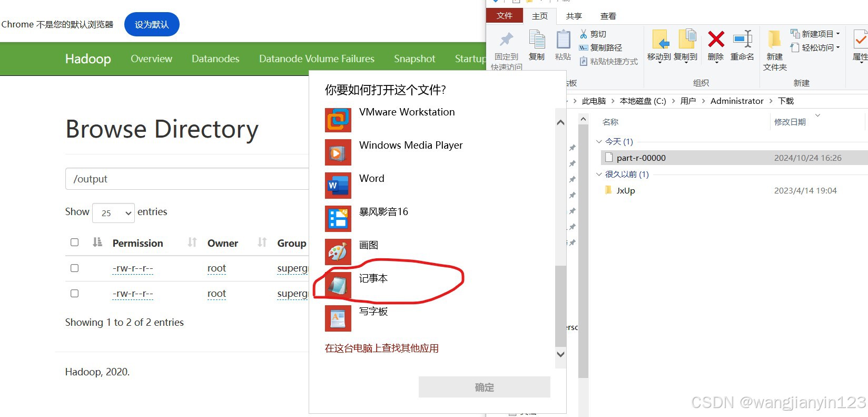Click sort arrows before Group column
Image resolution: width=868 pixels, height=417 pixels.
click(262, 243)
